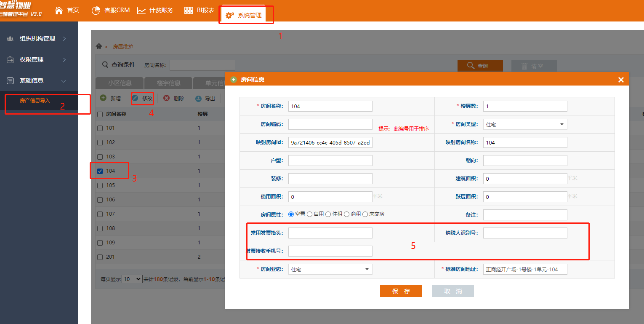Close the 房间信息 dialog with X
Image resolution: width=644 pixels, height=324 pixels.
click(621, 80)
